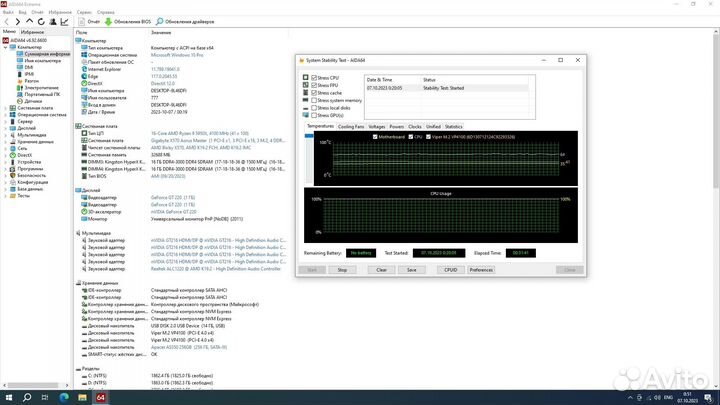
Task: Expand the Сервер tree node
Action: pos(6,122)
